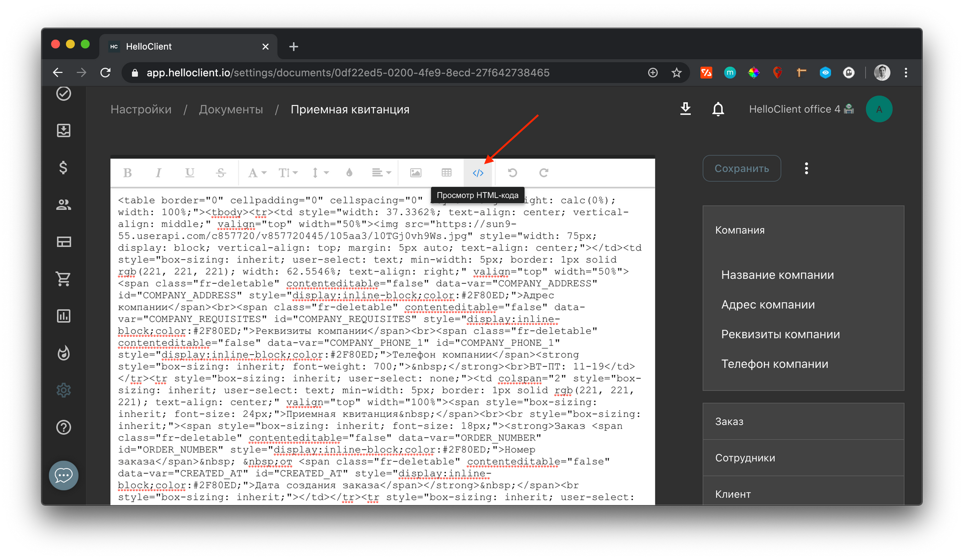Viewport: 964px width, 560px height.
Task: Undo the last edit
Action: pos(512,173)
